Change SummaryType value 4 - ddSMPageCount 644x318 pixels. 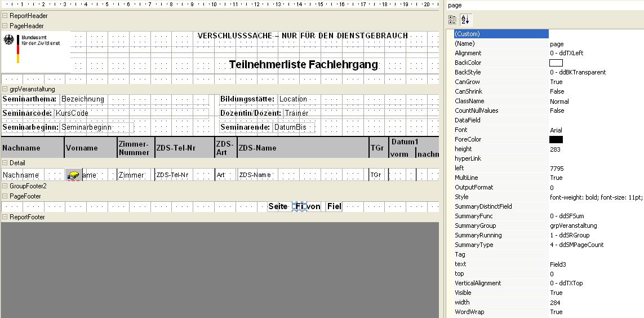tap(576, 245)
